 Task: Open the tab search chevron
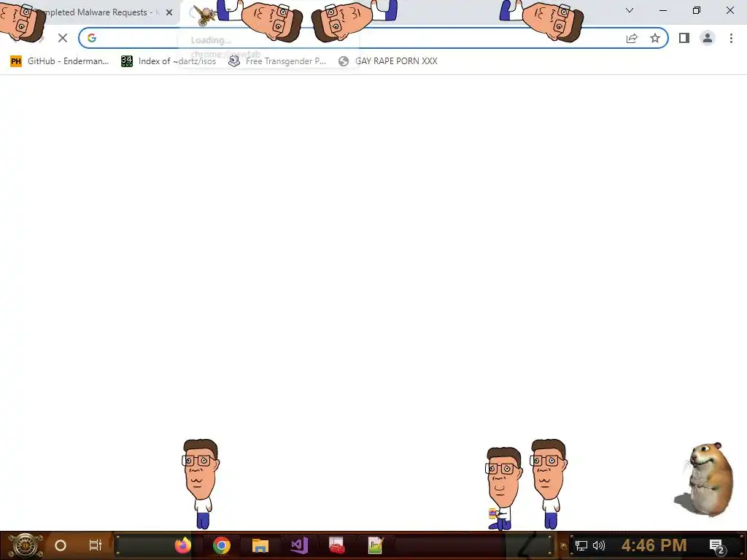pos(630,10)
